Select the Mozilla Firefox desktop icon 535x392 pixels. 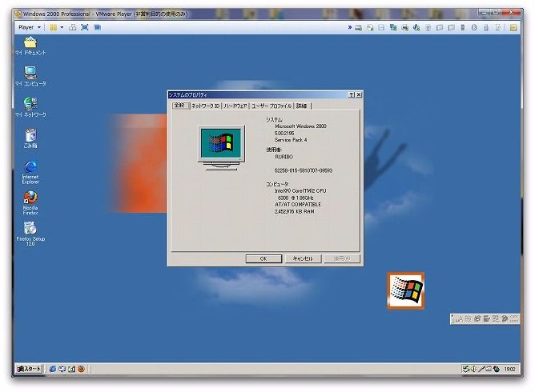(x=30, y=203)
